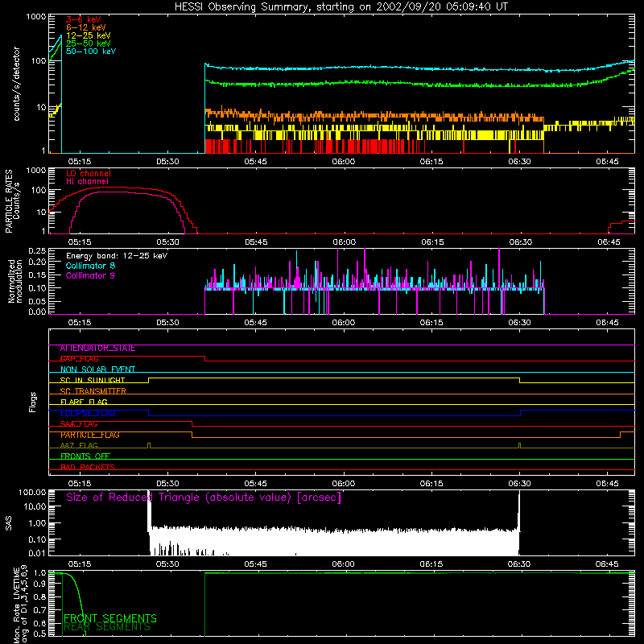Click the Normalized modulation axis label
Image resolution: width=644 pixels, height=644 pixels.
pos(14,281)
